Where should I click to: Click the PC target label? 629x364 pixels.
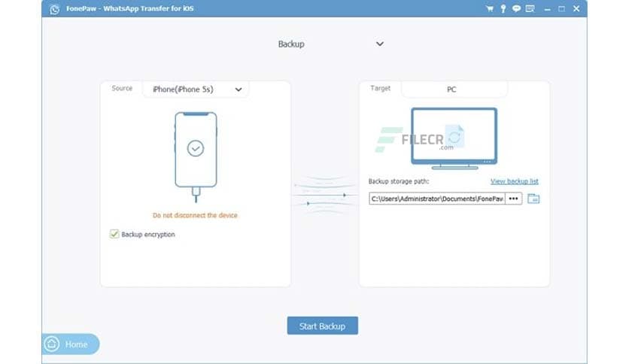(x=451, y=89)
